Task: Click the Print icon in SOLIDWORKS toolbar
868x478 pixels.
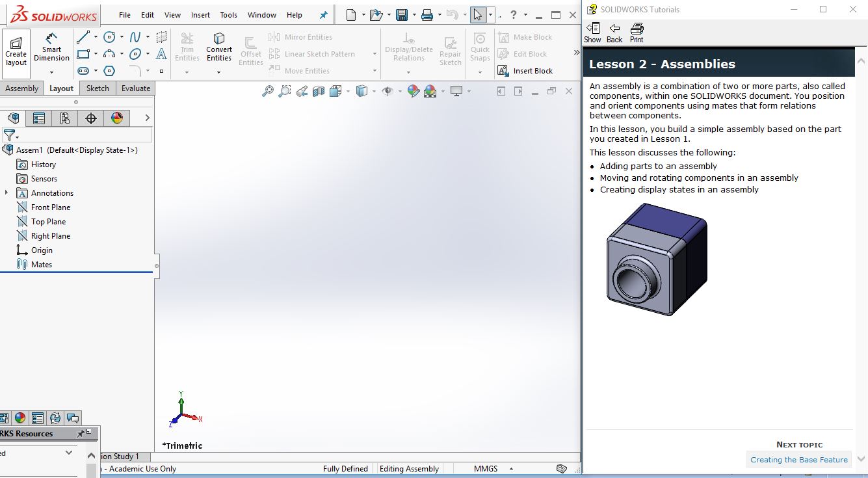Action: [x=427, y=14]
